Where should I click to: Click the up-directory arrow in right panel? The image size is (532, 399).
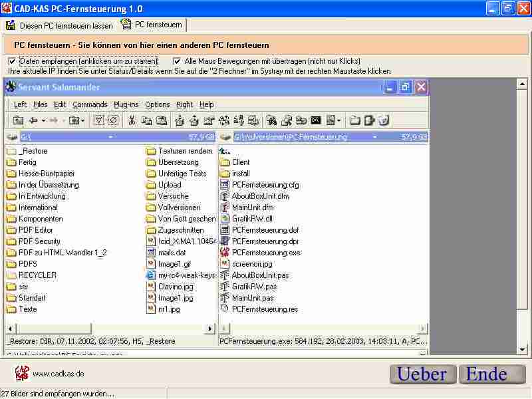coord(224,151)
